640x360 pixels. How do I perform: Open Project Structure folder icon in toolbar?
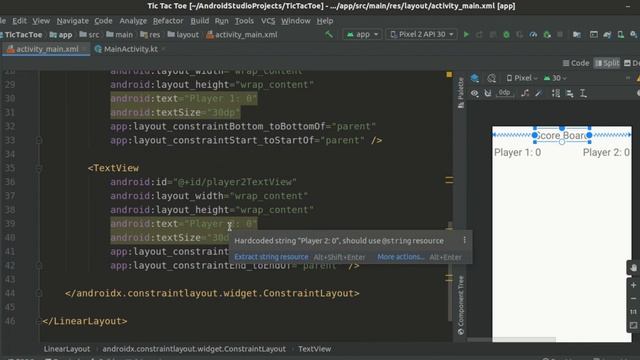point(577,35)
